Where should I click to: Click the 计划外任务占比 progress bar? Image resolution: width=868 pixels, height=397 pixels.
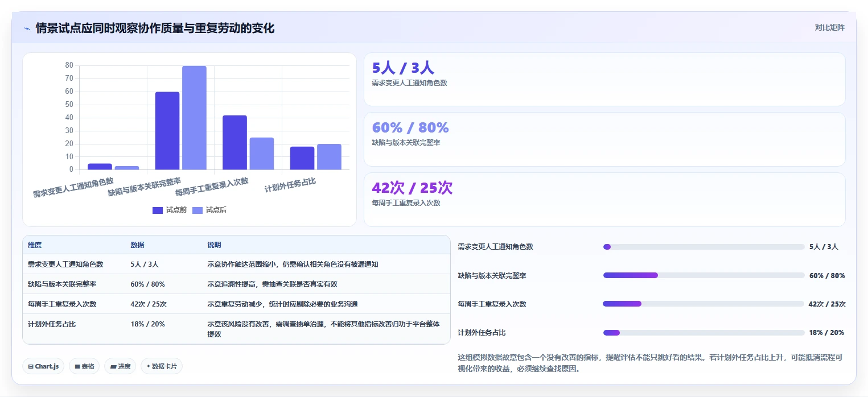[x=704, y=333]
